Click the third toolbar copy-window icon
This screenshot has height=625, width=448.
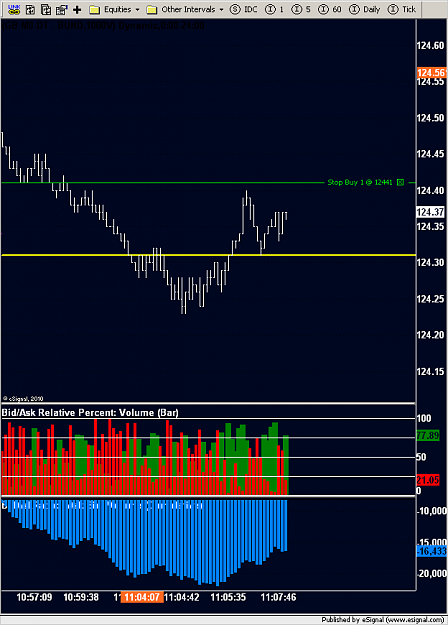46,9
